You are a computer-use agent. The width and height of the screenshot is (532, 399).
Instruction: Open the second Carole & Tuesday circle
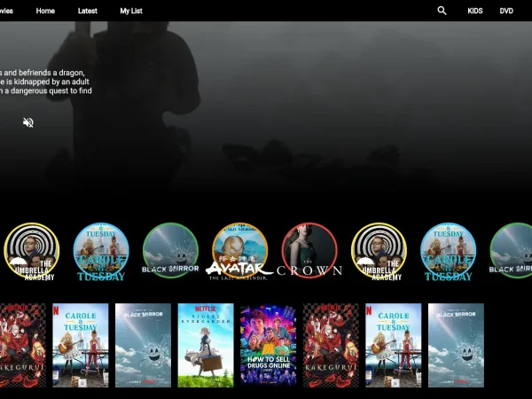[x=448, y=251]
